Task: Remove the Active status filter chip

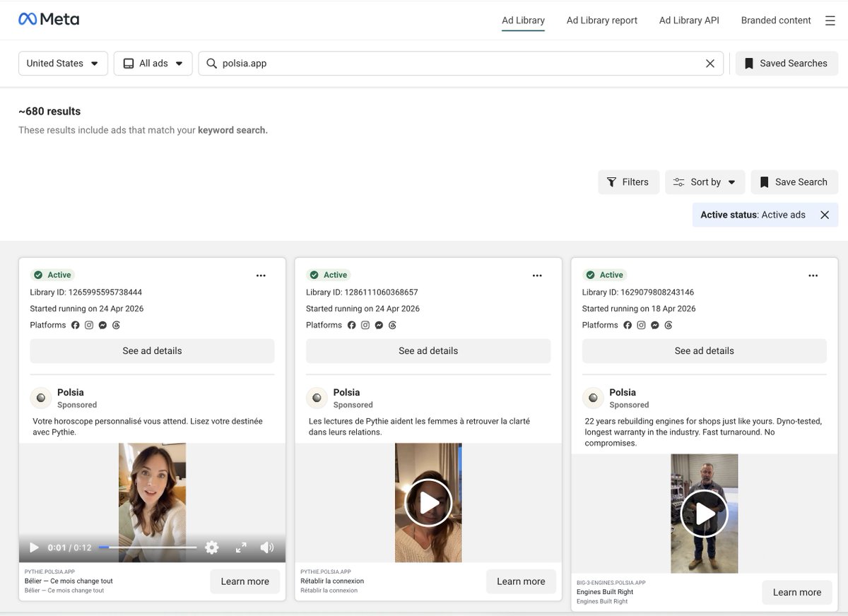Action: 825,215
